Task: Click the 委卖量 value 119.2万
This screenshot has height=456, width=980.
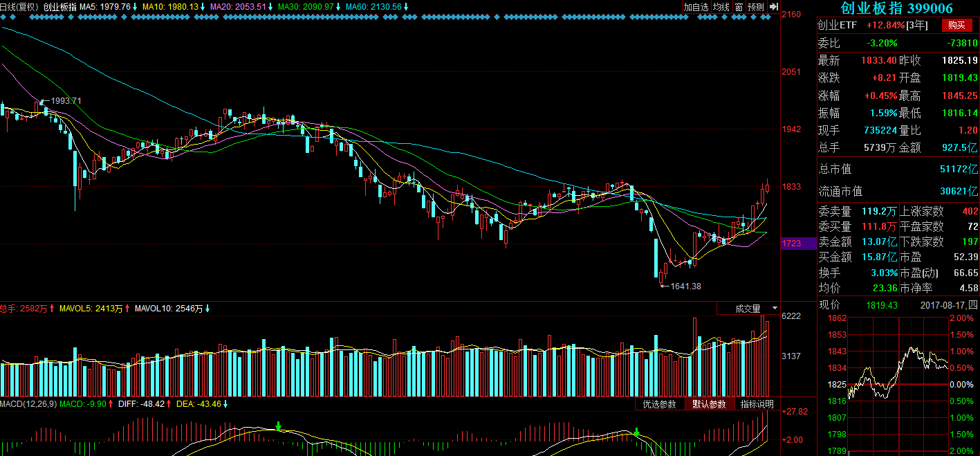Action: point(880,211)
